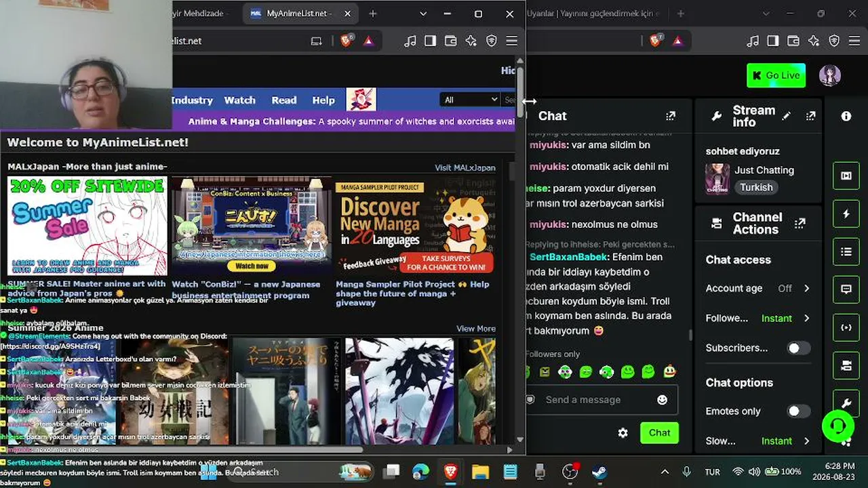Open the emoji picker in message box
The width and height of the screenshot is (868, 488).
(663, 400)
